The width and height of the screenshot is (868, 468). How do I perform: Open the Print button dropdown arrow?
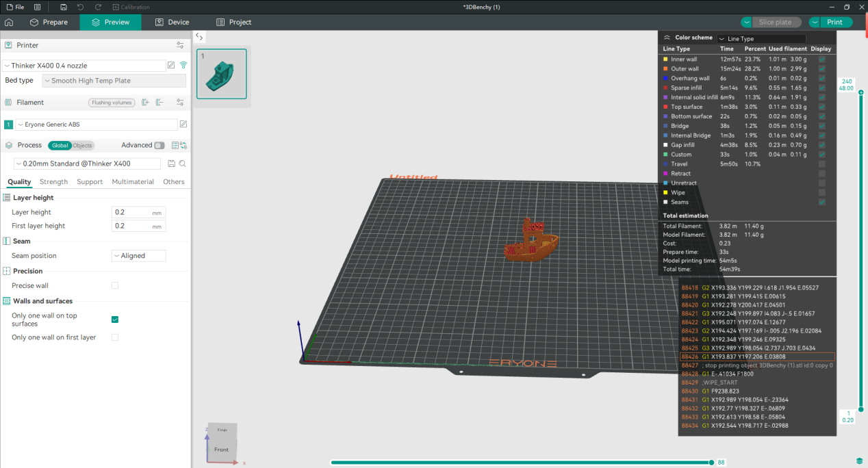[x=815, y=22]
